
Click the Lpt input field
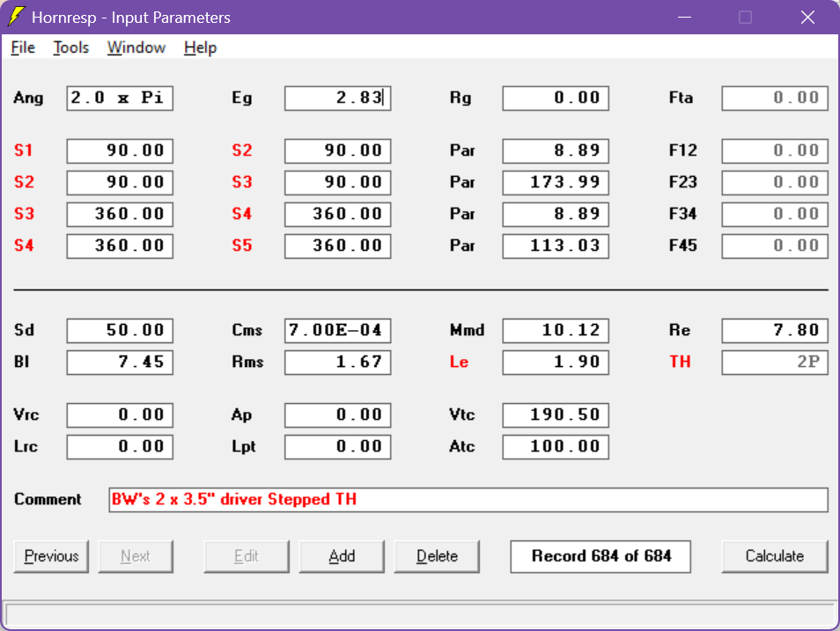click(337, 446)
